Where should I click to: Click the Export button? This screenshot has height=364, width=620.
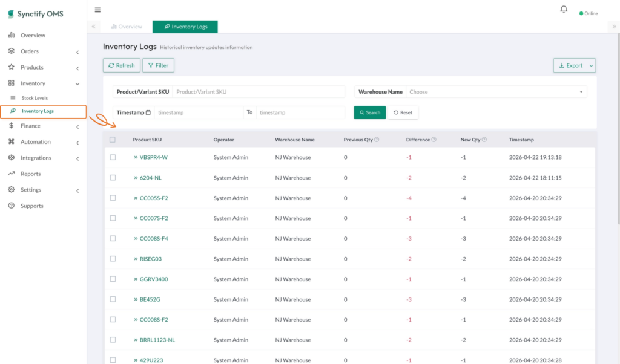tap(570, 65)
